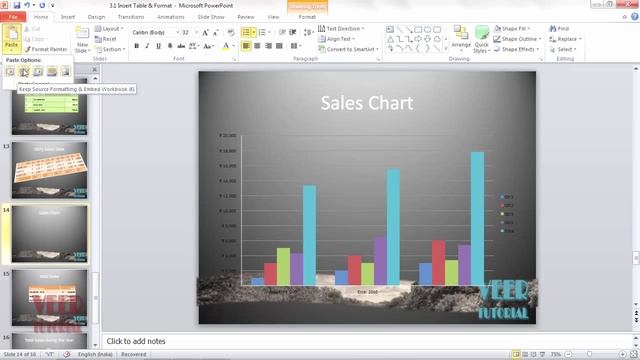Image resolution: width=640 pixels, height=360 pixels.
Task: Switch to Slide Sorter view in the status bar
Action: click(x=525, y=354)
